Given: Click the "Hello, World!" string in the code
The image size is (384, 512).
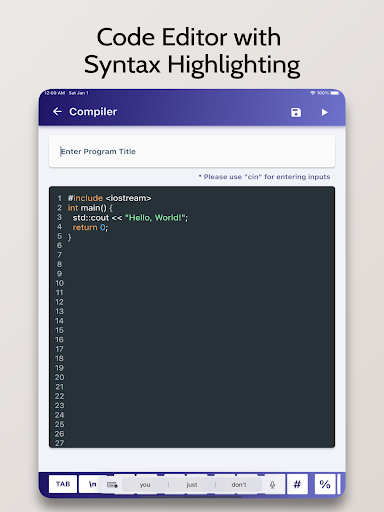Looking at the screenshot, I should click(155, 218).
